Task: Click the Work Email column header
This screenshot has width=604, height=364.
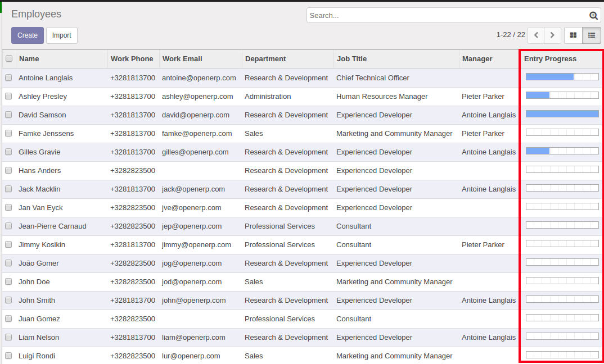Action: coord(182,58)
